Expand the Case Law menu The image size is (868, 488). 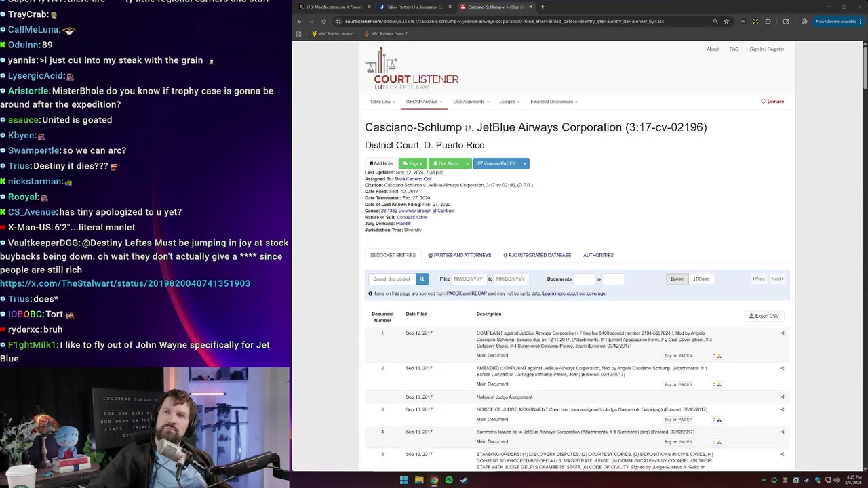[382, 102]
